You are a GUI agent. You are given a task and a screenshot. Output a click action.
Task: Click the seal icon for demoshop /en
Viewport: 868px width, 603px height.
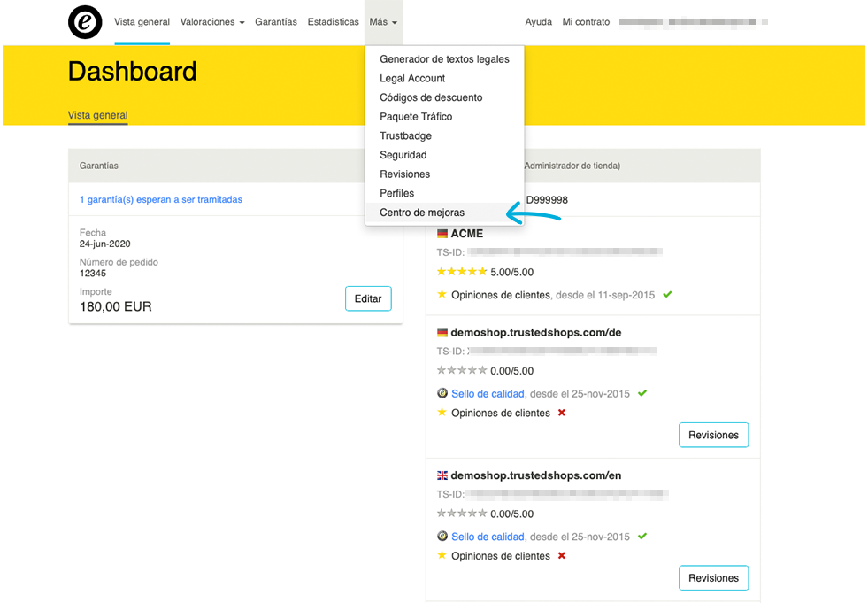[442, 536]
